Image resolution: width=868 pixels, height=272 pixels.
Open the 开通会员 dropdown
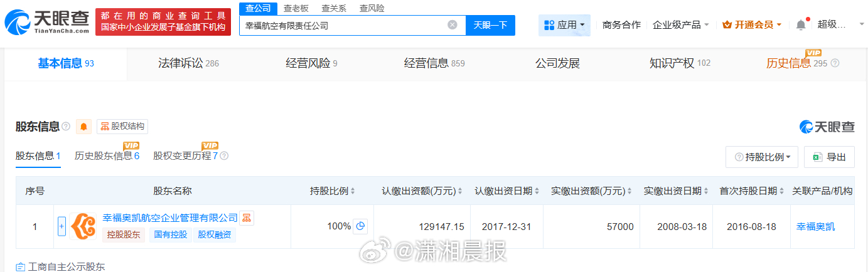click(752, 25)
